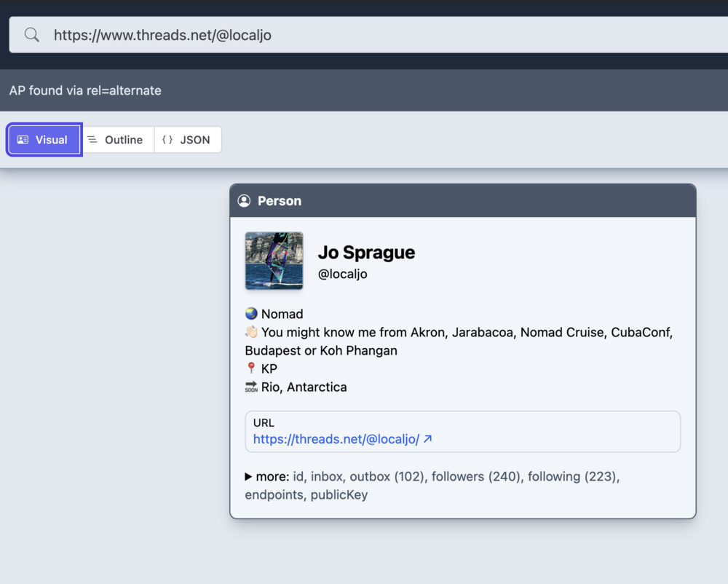728x584 pixels.
Task: Switch to the JSON view tab
Action: [187, 140]
